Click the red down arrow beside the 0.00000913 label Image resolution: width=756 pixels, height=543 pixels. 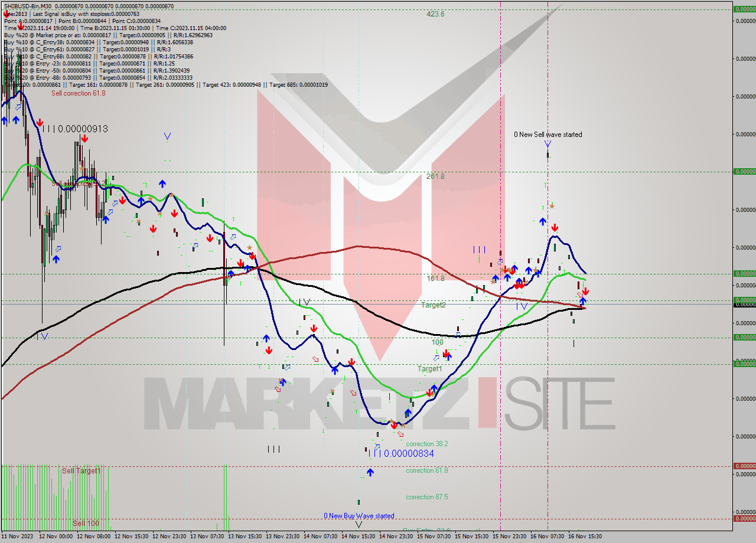(39, 123)
